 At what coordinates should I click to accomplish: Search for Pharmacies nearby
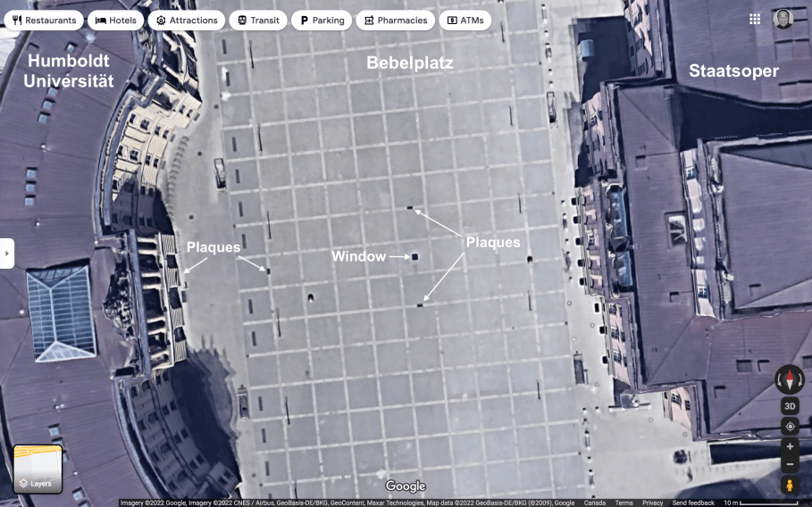click(x=396, y=21)
